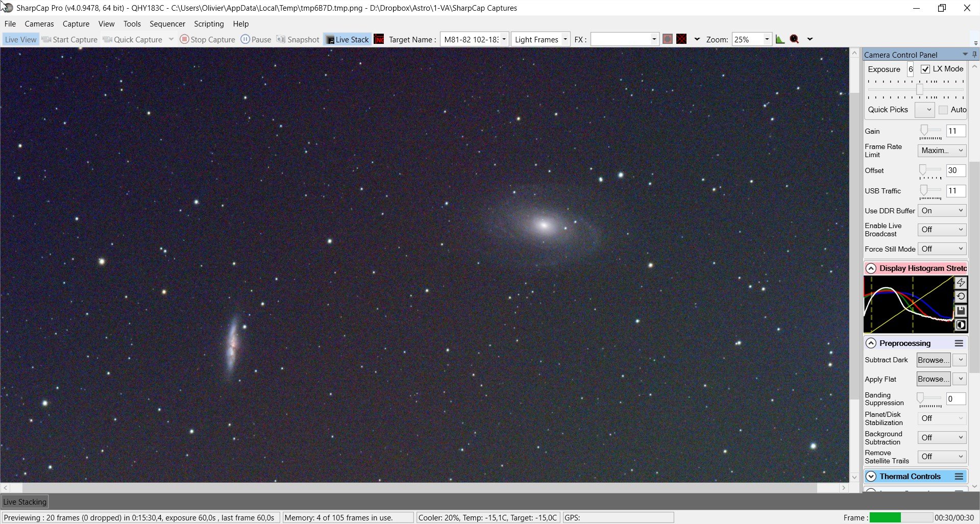Click the half-filled circle icon beside the histogram
Screen dimensions: 980x524
[x=961, y=325]
